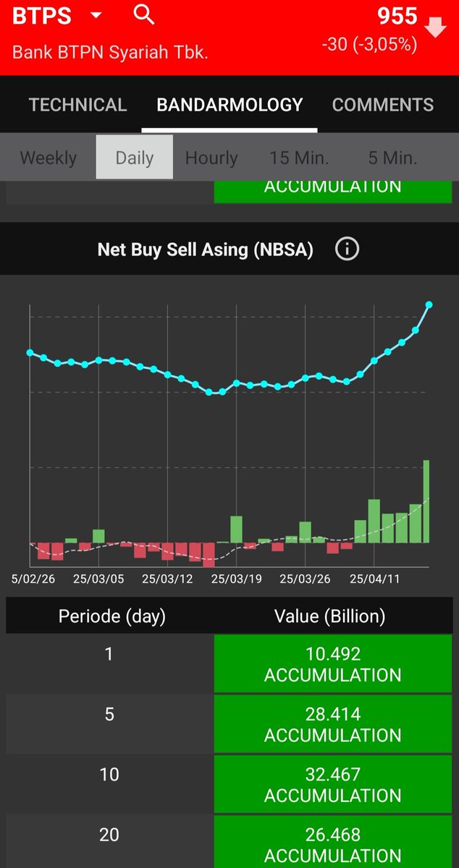Click the BTPS ticker symbol
Screen dimensions: 459x868
click(42, 17)
